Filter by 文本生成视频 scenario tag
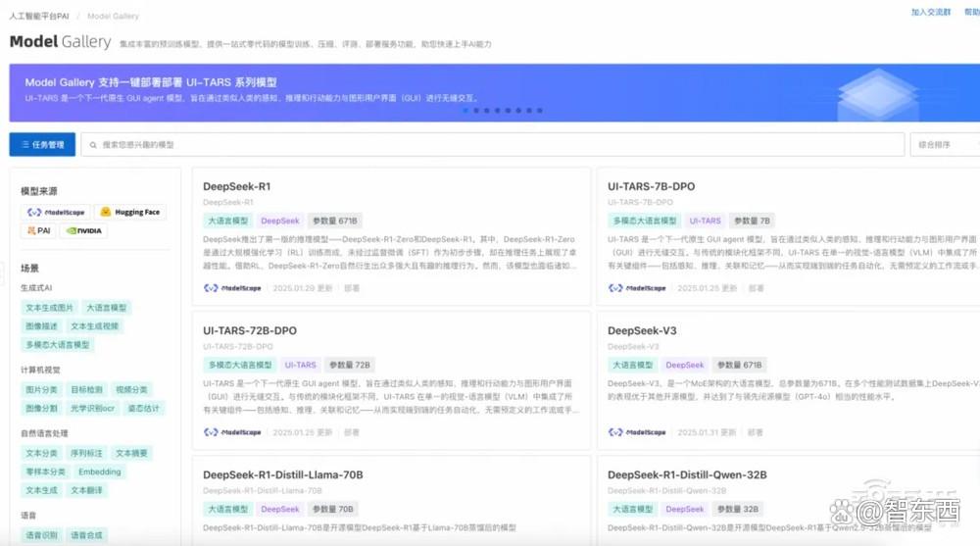Image resolution: width=980 pixels, height=546 pixels. coord(94,326)
